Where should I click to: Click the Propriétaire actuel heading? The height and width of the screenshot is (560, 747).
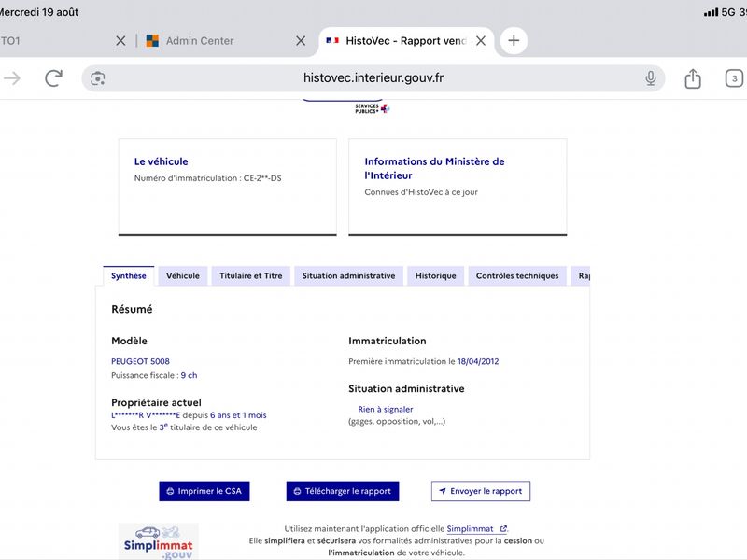156,402
